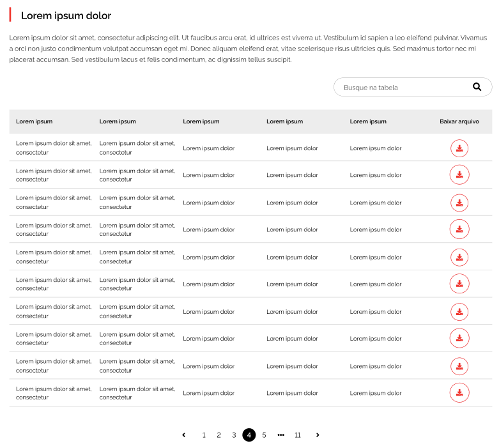Download the file in the fifth table row
The width and height of the screenshot is (499, 448).
coord(459,257)
